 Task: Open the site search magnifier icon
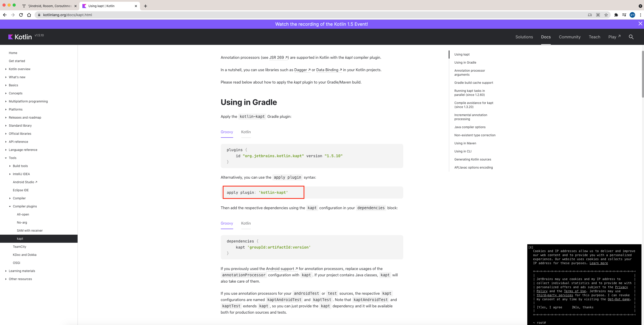(631, 37)
